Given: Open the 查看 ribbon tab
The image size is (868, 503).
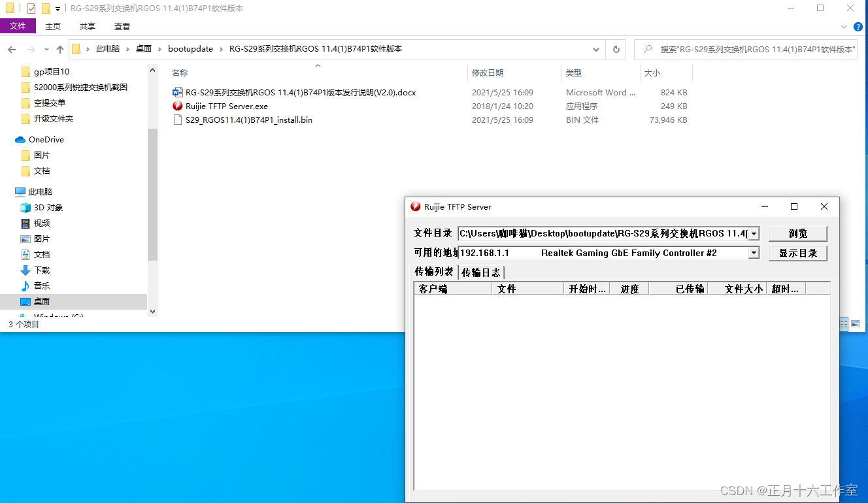Looking at the screenshot, I should coord(122,27).
